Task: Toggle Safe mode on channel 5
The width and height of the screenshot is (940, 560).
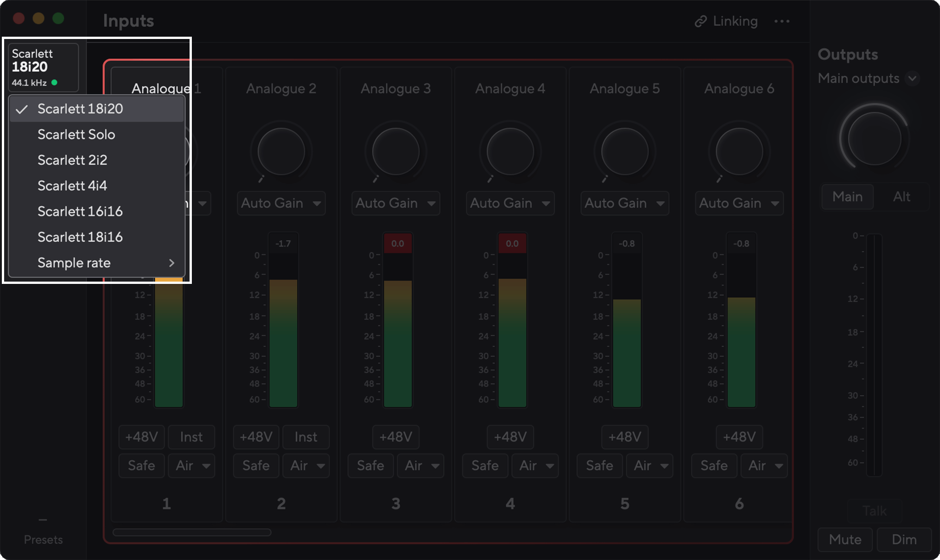Action: pyautogui.click(x=599, y=466)
